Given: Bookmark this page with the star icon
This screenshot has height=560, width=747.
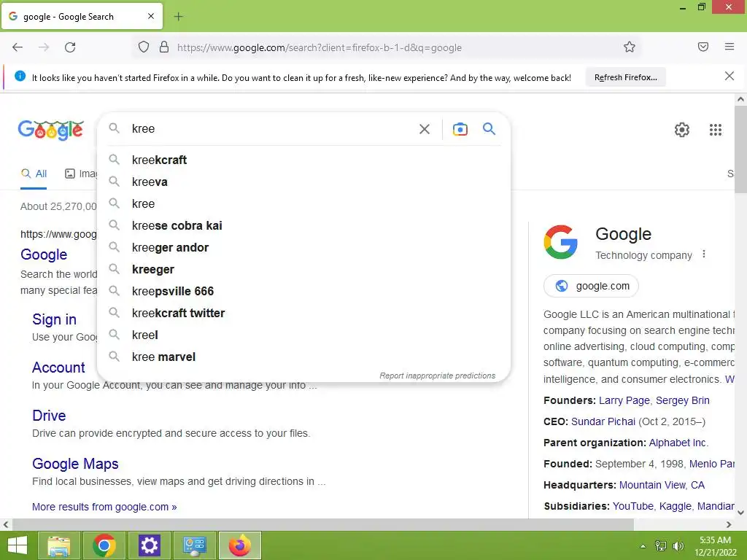Looking at the screenshot, I should [630, 47].
